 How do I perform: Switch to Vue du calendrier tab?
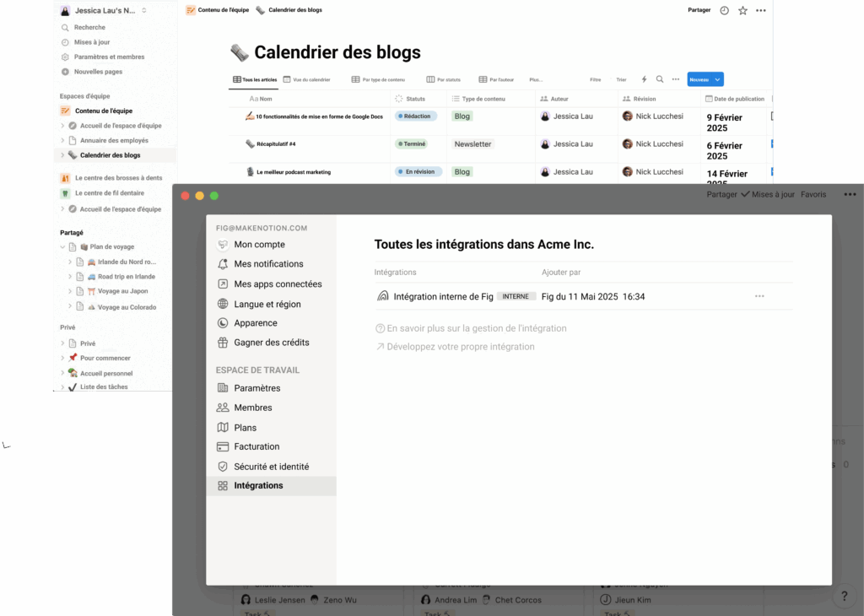(306, 79)
